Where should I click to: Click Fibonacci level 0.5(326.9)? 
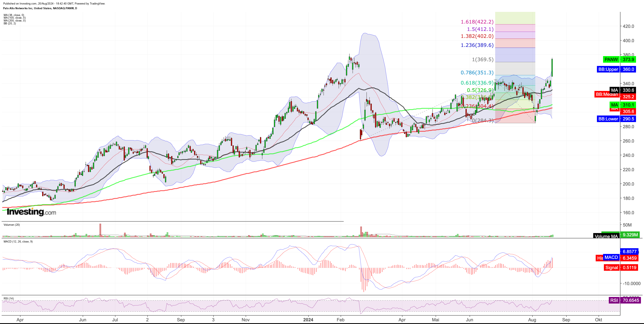480,90
